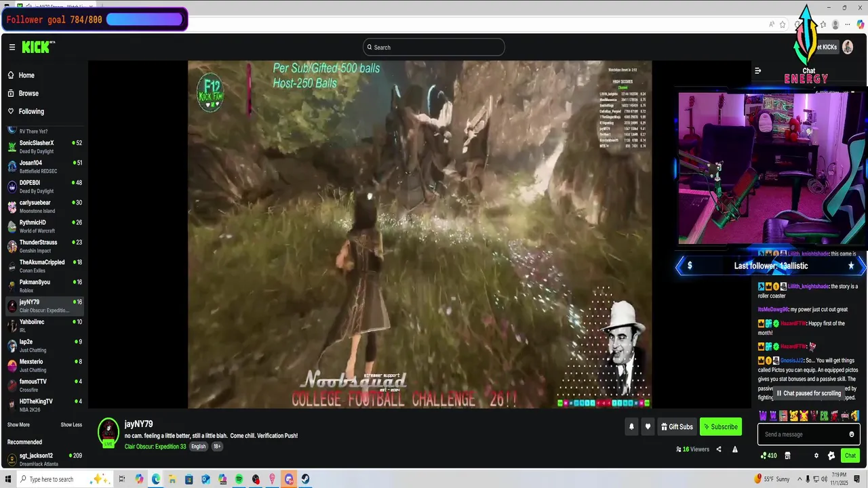868x488 pixels.
Task: Open Following in sidebar
Action: 31,111
